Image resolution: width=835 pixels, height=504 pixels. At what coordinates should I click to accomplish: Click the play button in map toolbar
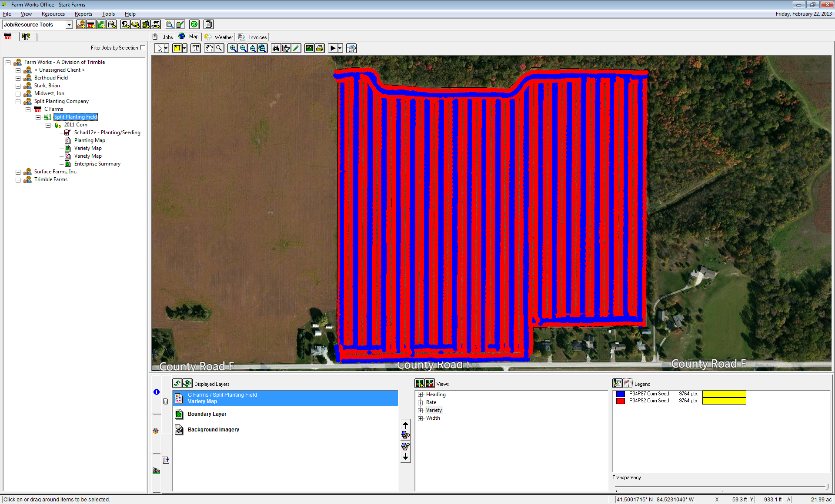(x=333, y=48)
